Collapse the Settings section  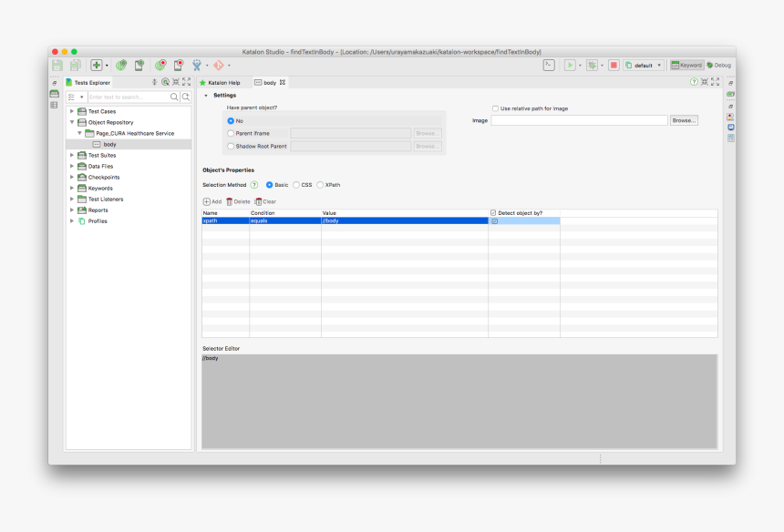[x=205, y=96]
